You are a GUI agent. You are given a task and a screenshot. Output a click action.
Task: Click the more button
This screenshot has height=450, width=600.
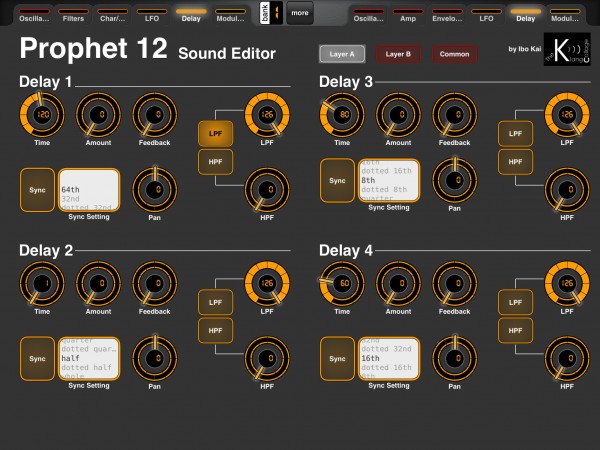(300, 13)
